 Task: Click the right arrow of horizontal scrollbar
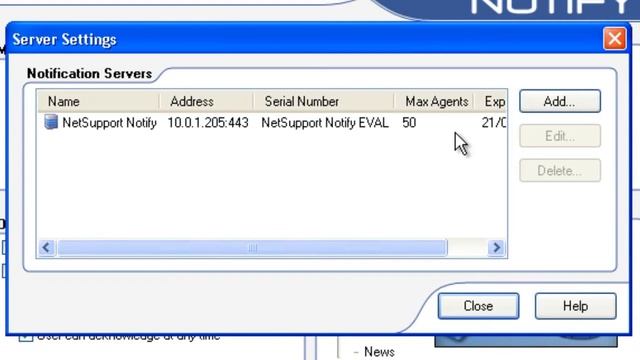496,247
